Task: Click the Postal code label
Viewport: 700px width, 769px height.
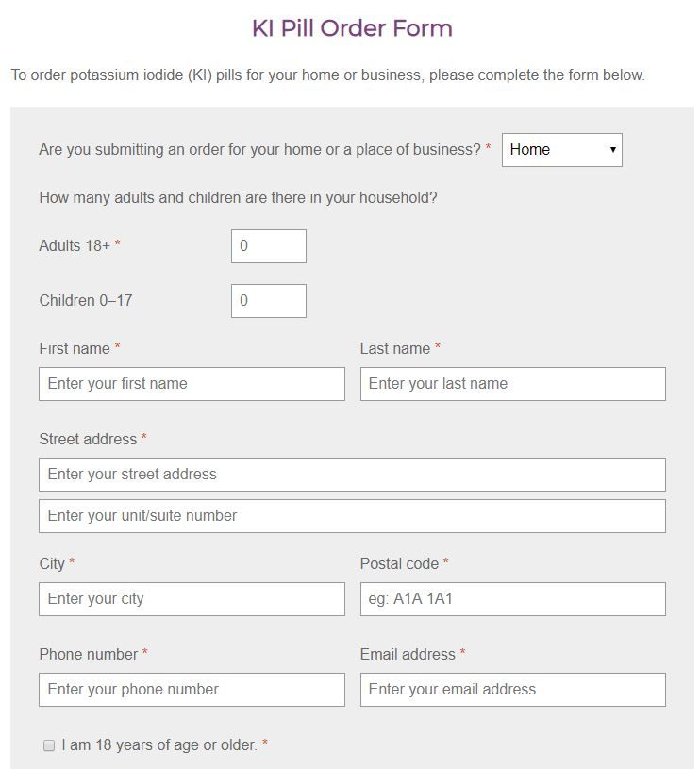Action: point(399,563)
